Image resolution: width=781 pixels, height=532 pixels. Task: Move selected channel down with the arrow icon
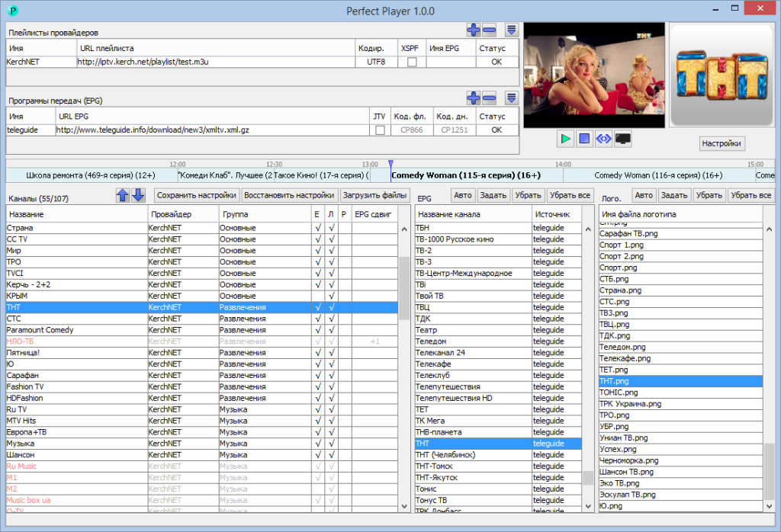(137, 196)
